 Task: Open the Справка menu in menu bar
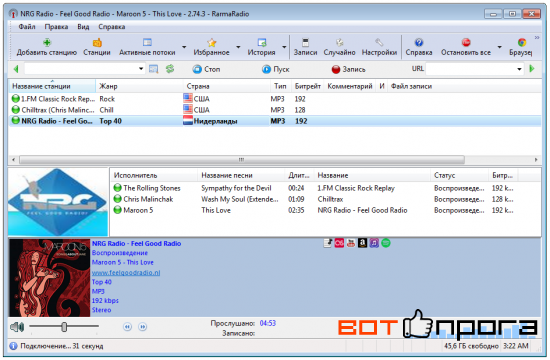click(x=112, y=27)
